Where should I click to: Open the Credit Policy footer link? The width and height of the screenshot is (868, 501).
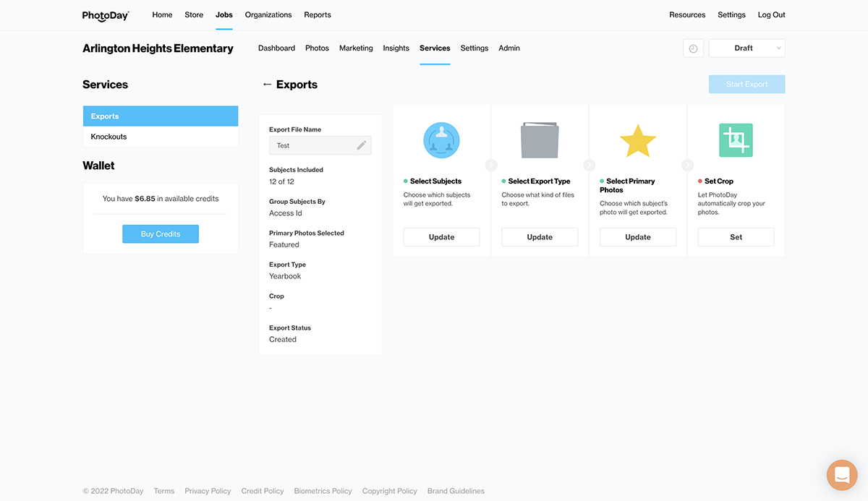pyautogui.click(x=263, y=492)
